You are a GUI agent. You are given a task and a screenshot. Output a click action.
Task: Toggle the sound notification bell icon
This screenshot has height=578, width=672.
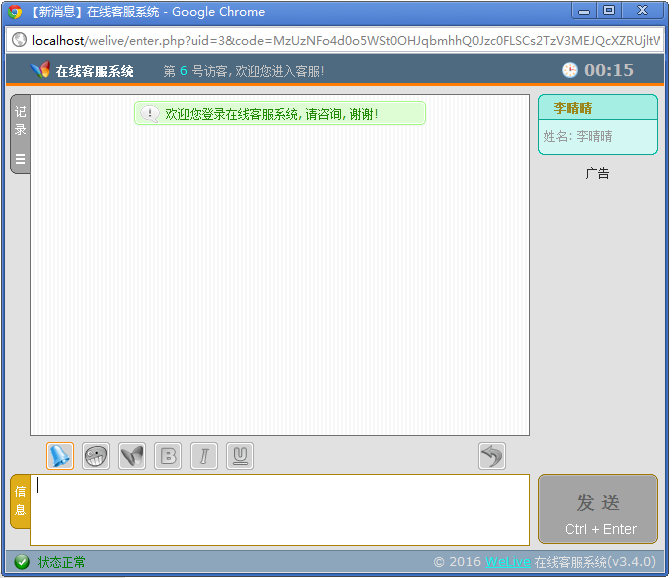60,456
